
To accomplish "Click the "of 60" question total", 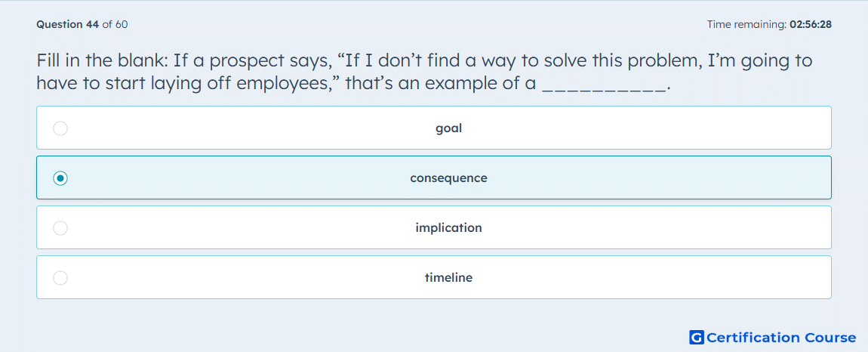I will [115, 24].
